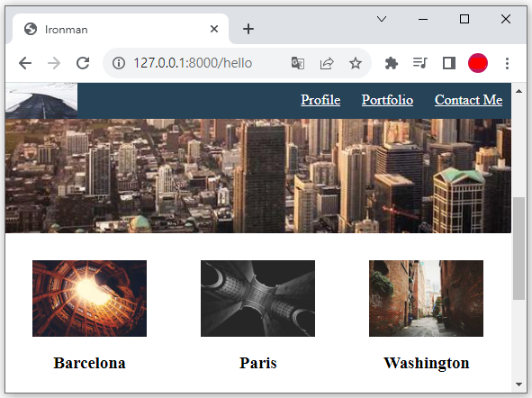Open the Profile link

pos(320,100)
